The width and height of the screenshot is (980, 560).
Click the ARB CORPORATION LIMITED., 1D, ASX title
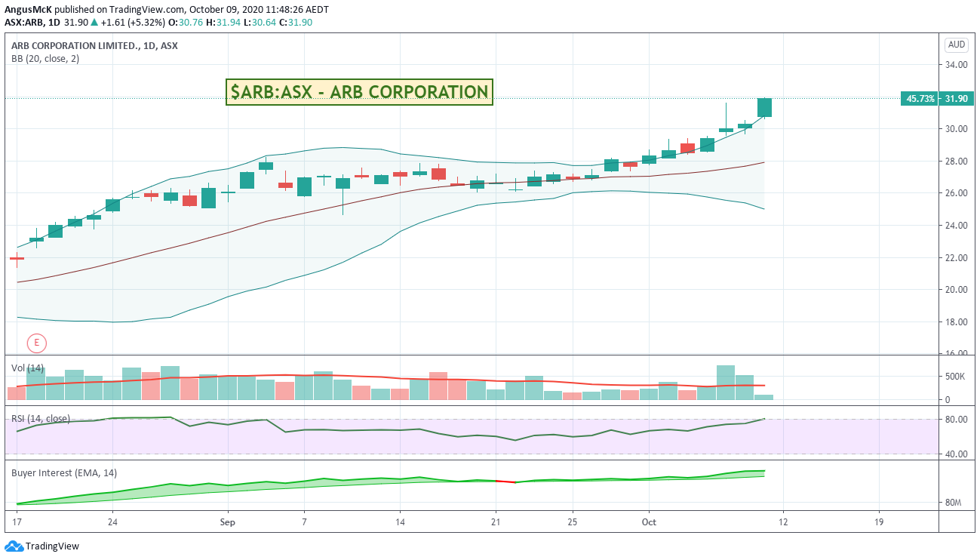click(x=94, y=45)
